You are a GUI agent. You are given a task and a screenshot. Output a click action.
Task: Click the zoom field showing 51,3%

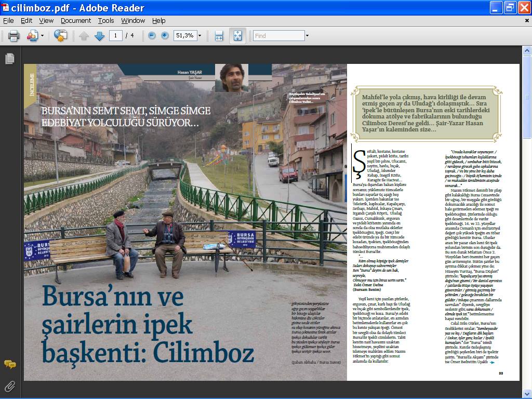click(185, 36)
